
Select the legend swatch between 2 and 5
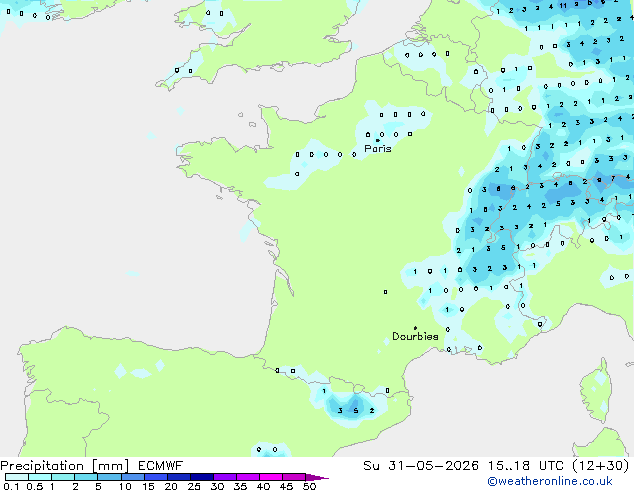point(86,477)
